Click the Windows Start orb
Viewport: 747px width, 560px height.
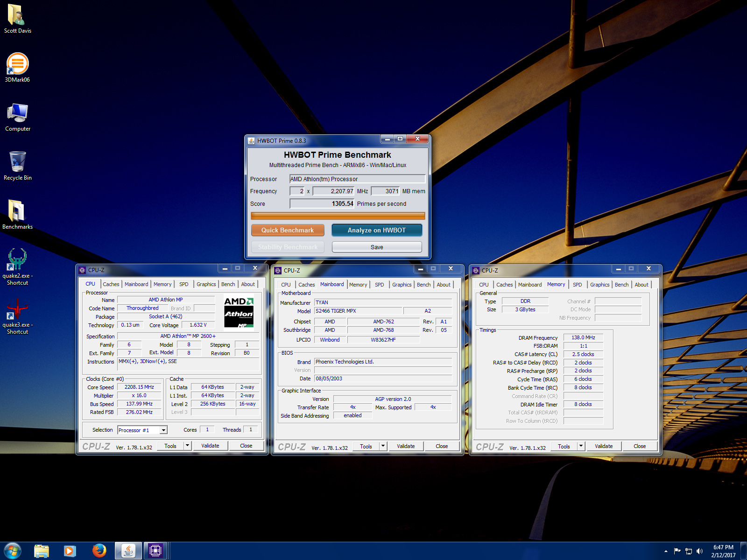(x=12, y=551)
